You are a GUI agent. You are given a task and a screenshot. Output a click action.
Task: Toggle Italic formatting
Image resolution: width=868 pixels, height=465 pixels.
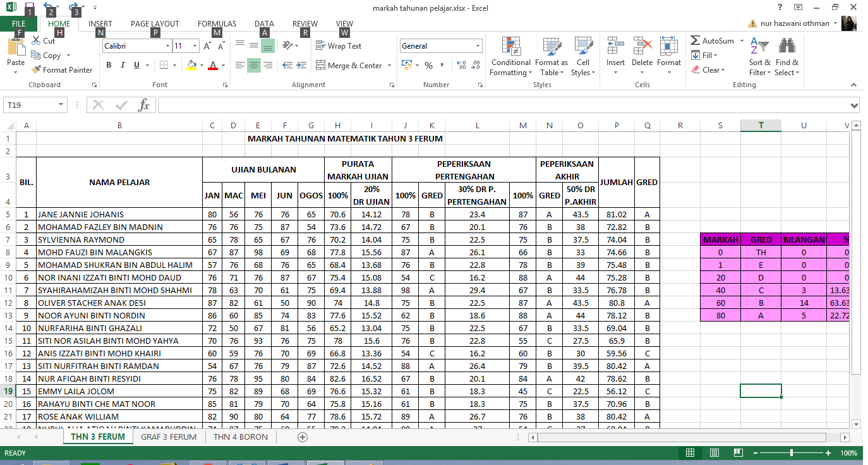(122, 64)
